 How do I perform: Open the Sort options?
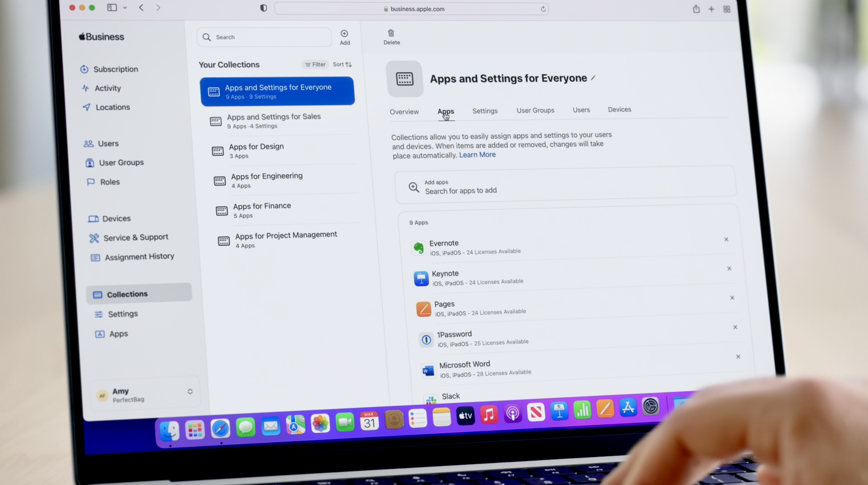[x=342, y=64]
